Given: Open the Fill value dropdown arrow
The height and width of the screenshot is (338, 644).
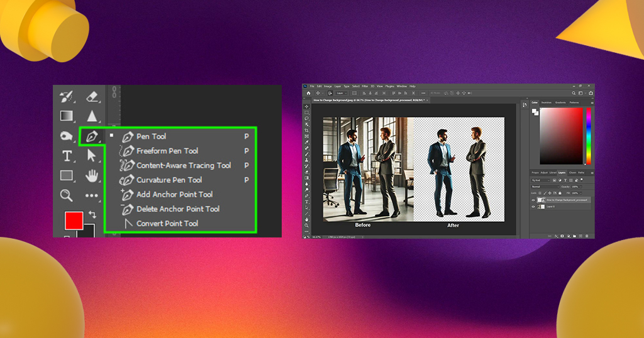Looking at the screenshot, I should 580,194.
